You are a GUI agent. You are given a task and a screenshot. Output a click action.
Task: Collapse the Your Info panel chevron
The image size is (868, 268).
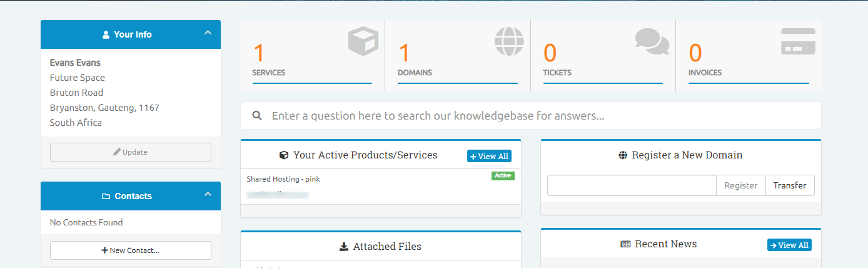208,33
